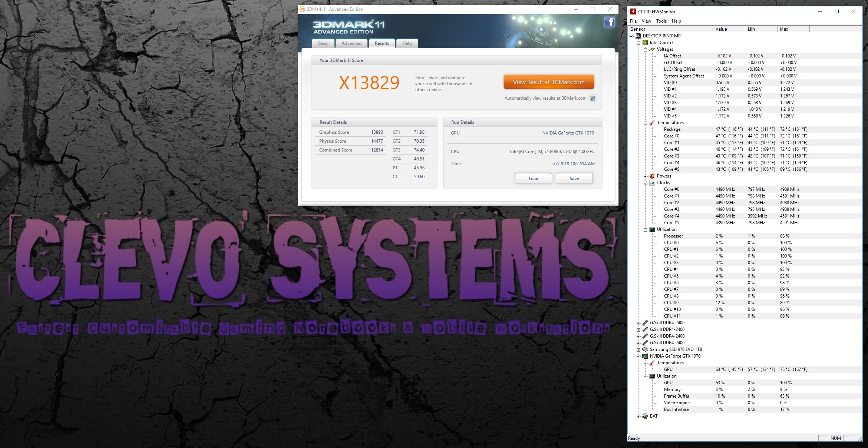This screenshot has width=868, height=448.
Task: Select the Intel Core i7 chip icon
Action: (645, 43)
